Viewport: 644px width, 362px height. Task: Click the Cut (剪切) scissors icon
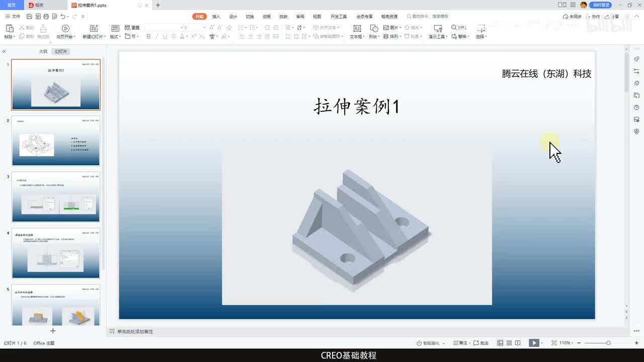click(22, 28)
